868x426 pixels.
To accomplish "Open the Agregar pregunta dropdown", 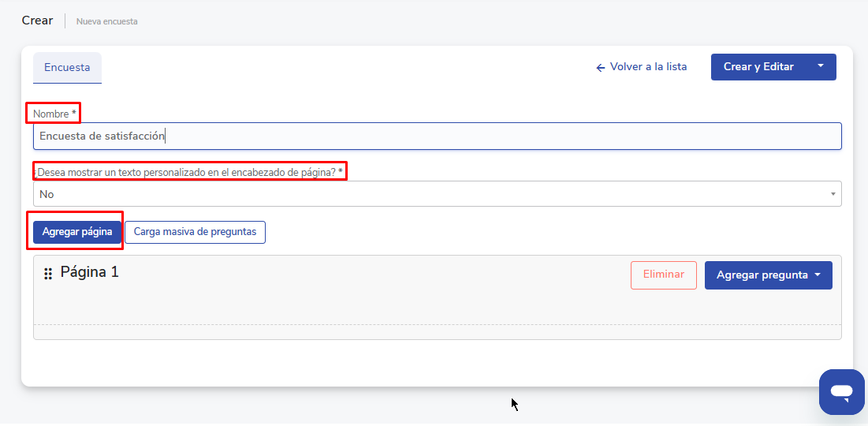I will 768,275.
